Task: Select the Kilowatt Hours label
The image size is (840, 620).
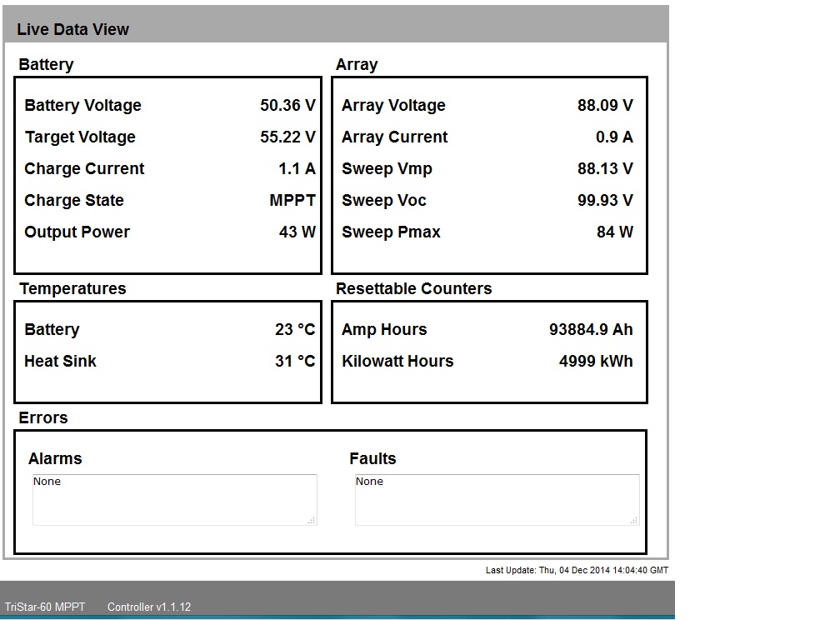Action: (397, 361)
